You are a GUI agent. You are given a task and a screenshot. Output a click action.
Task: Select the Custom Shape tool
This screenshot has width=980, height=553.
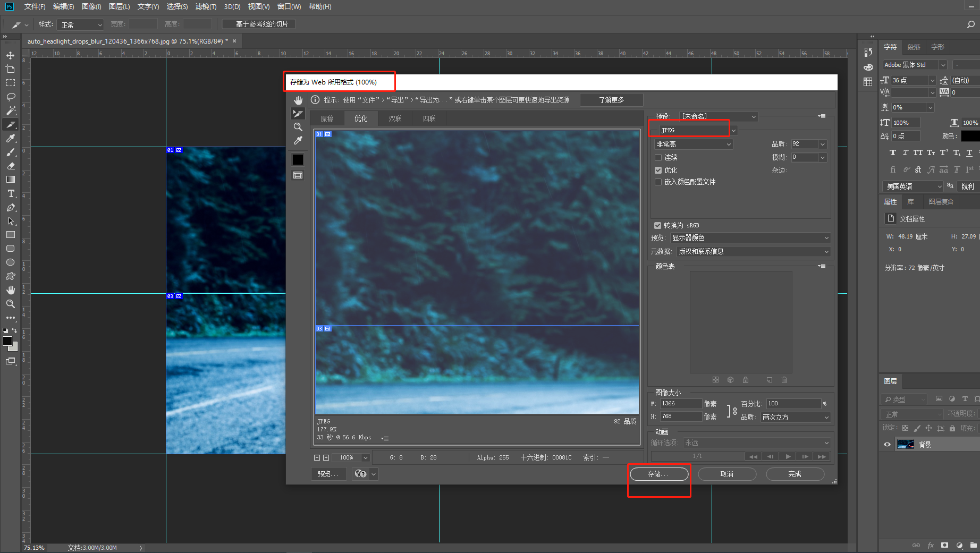point(10,276)
